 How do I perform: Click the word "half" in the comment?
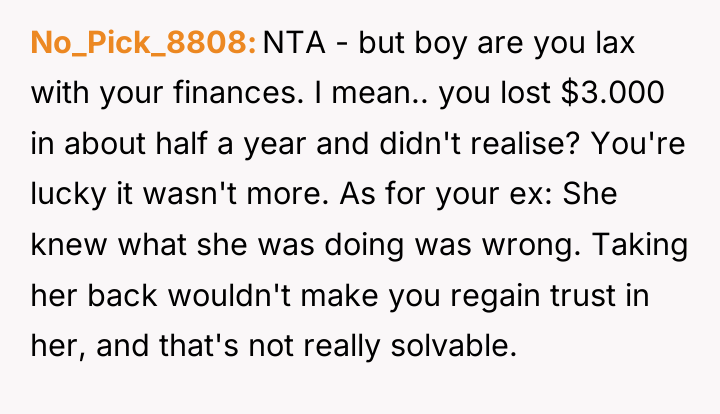(x=181, y=143)
